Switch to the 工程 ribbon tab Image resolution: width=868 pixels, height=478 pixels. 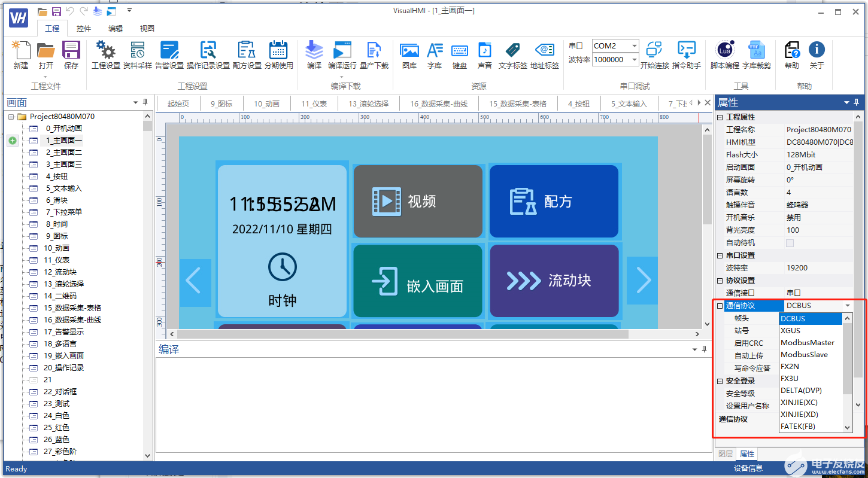click(52, 28)
